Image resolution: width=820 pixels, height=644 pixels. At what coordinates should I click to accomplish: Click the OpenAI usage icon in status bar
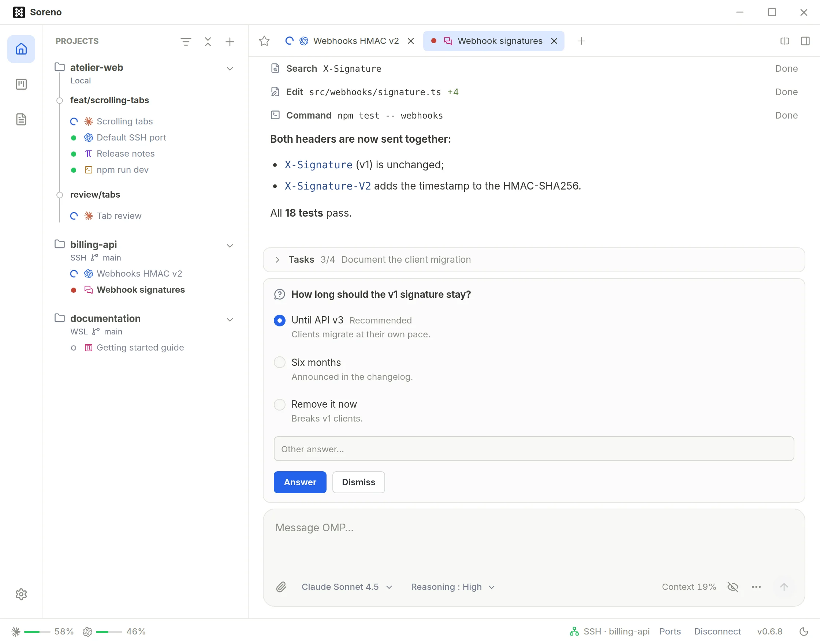[87, 632]
